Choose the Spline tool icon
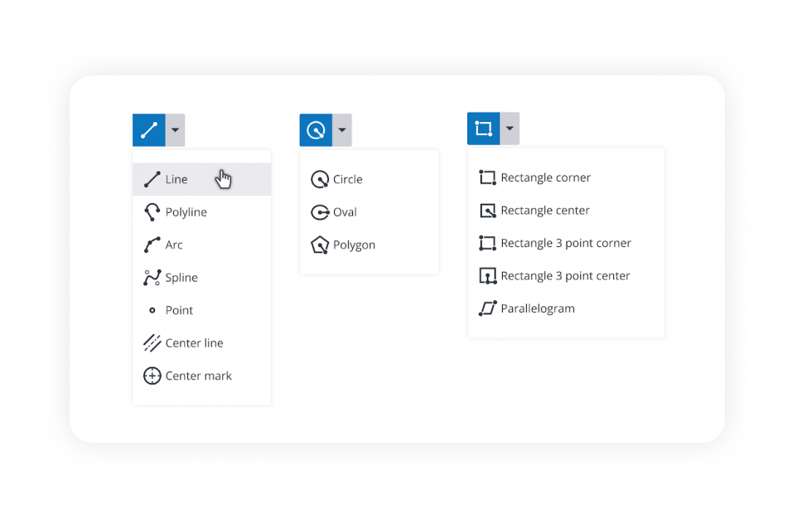The width and height of the screenshot is (812, 519). click(152, 278)
